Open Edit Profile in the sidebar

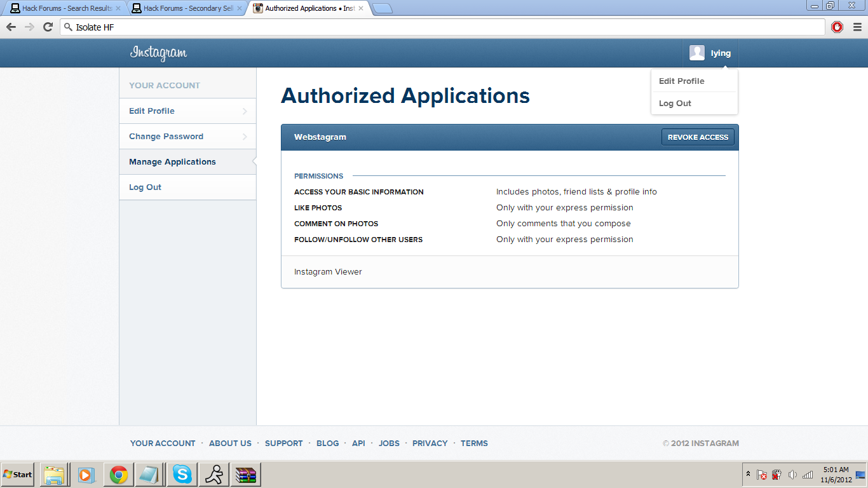(187, 111)
